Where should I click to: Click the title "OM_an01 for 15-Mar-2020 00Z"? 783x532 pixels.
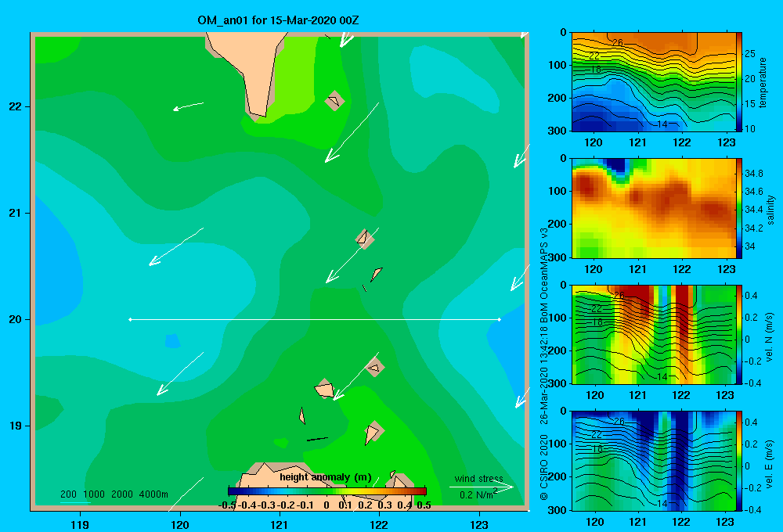[x=278, y=20]
